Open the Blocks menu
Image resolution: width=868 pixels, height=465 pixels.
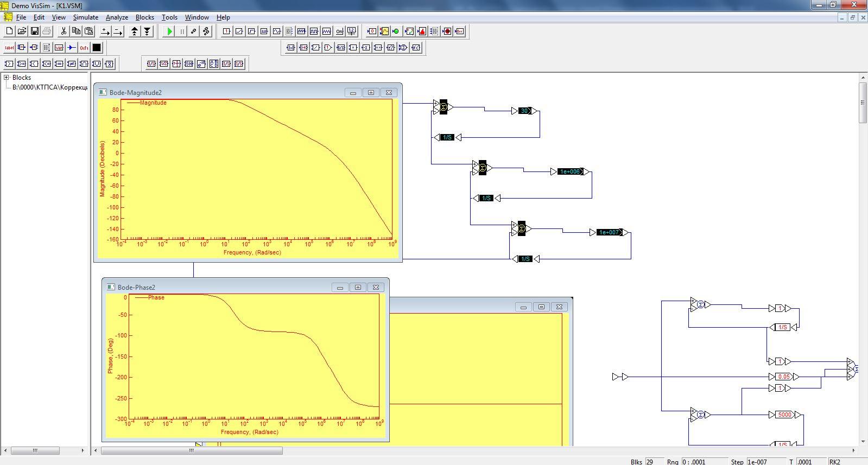pos(144,17)
